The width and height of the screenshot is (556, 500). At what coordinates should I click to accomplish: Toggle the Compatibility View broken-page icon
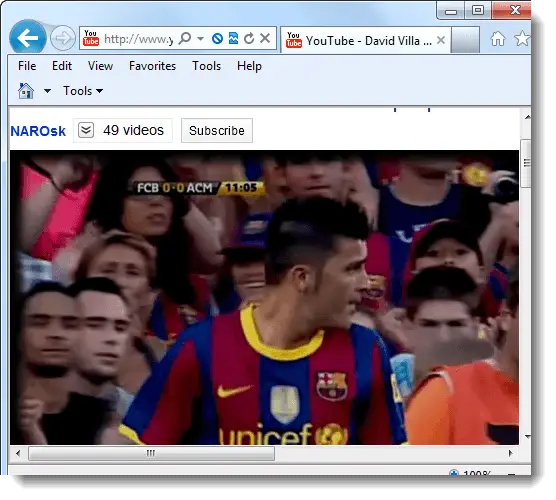click(x=233, y=38)
